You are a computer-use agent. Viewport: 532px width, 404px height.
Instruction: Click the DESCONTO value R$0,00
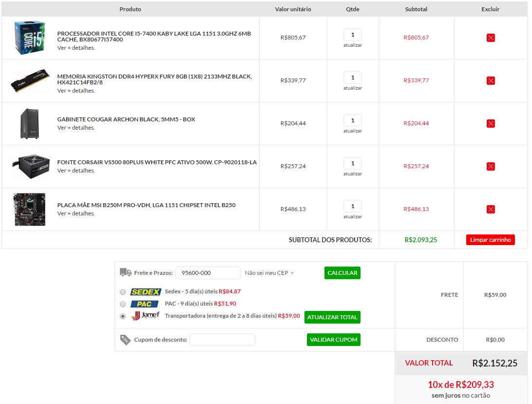coord(495,340)
